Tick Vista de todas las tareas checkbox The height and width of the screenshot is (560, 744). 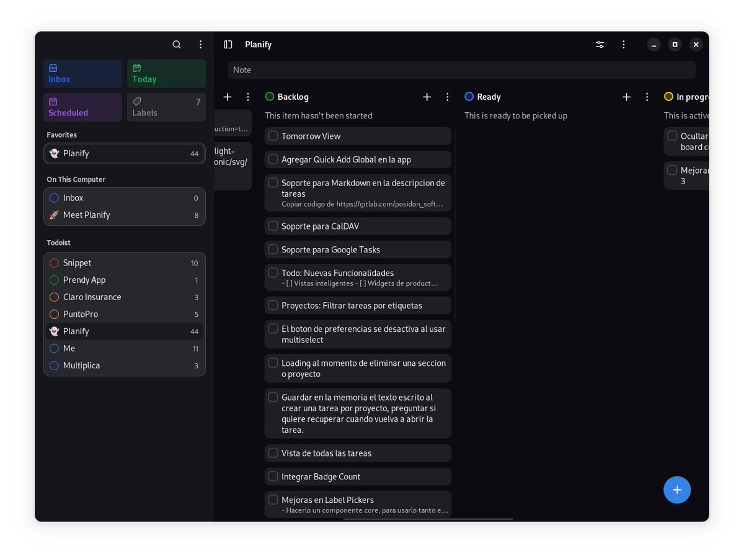click(273, 453)
